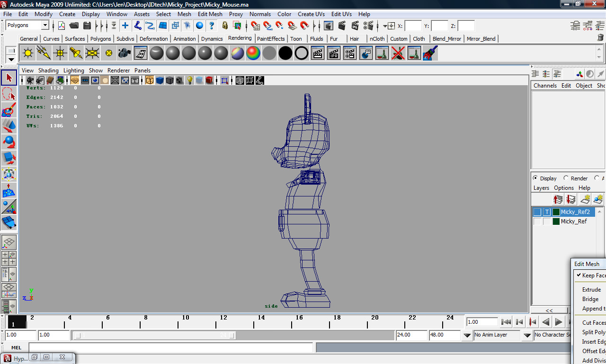Click the play forward button
The image size is (606, 364).
pyautogui.click(x=559, y=322)
